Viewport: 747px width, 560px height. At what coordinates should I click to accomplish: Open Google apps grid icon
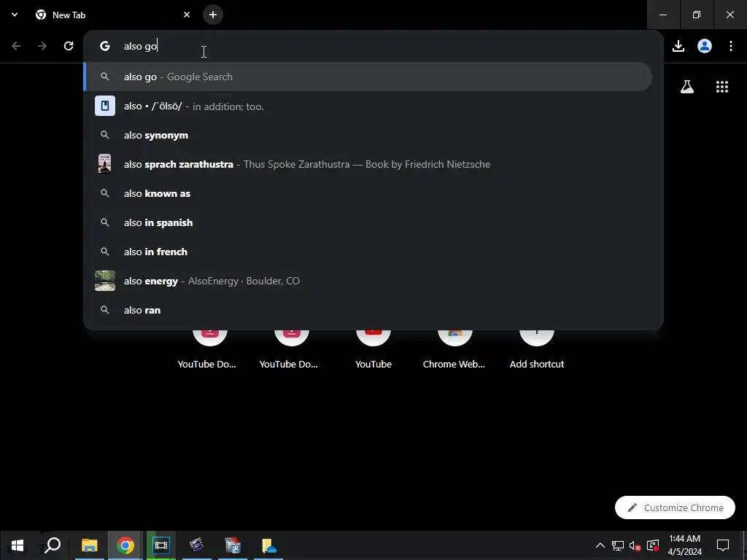click(x=722, y=87)
